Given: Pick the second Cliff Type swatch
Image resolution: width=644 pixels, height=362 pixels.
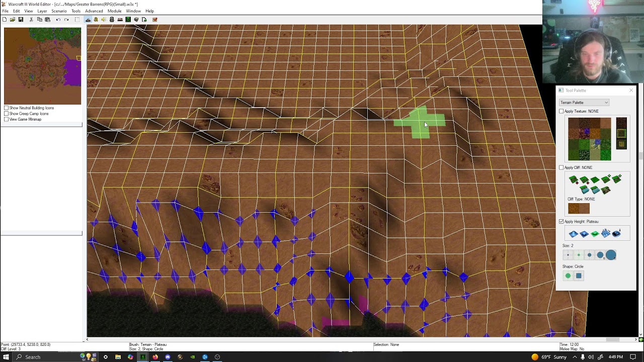Looking at the screenshot, I should tap(584, 208).
